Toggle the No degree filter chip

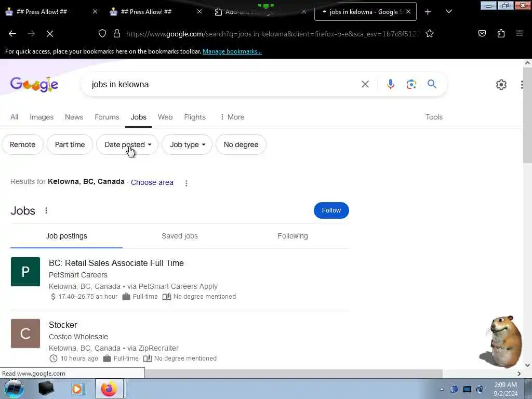click(x=241, y=144)
